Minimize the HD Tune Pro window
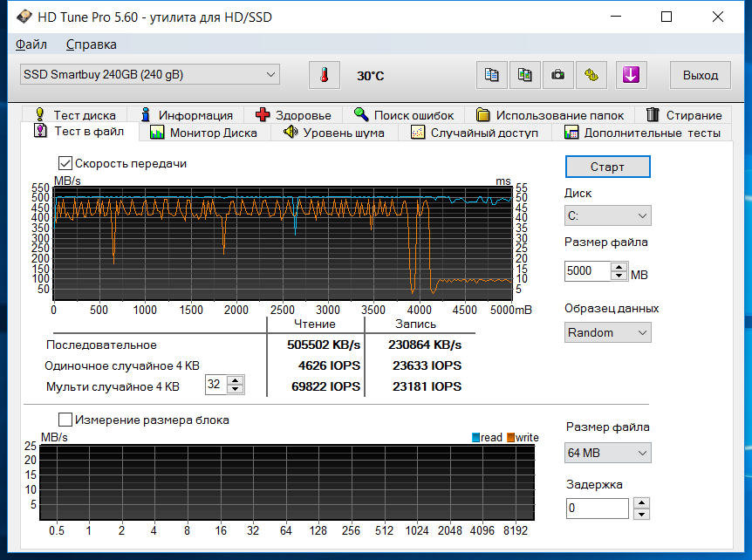 [x=616, y=17]
